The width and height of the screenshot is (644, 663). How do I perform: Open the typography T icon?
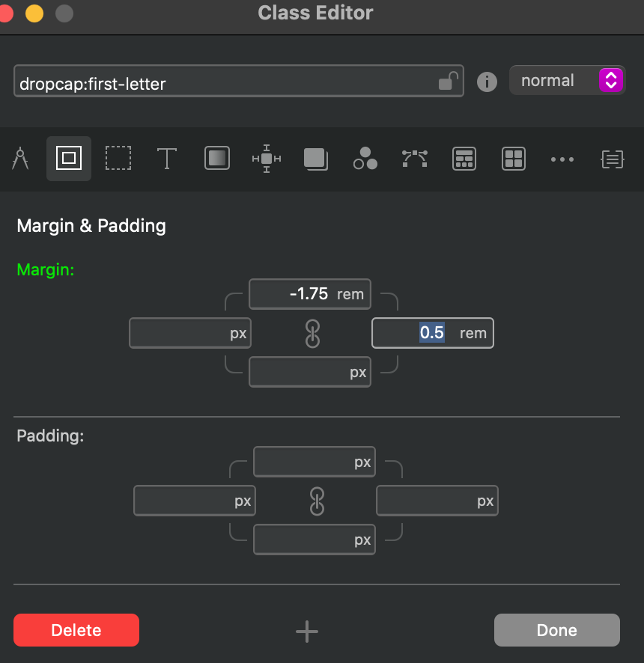coord(166,159)
